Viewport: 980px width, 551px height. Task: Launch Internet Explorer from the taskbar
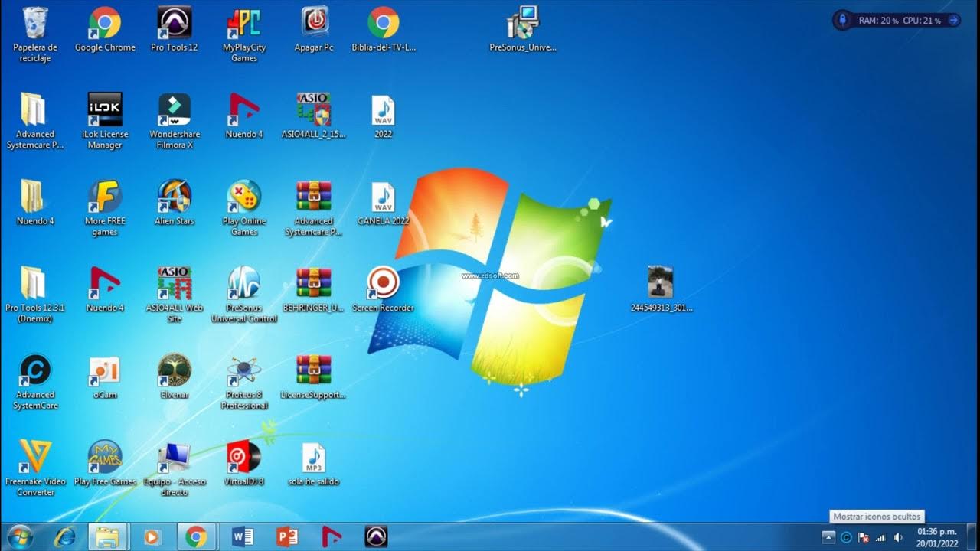(x=65, y=537)
